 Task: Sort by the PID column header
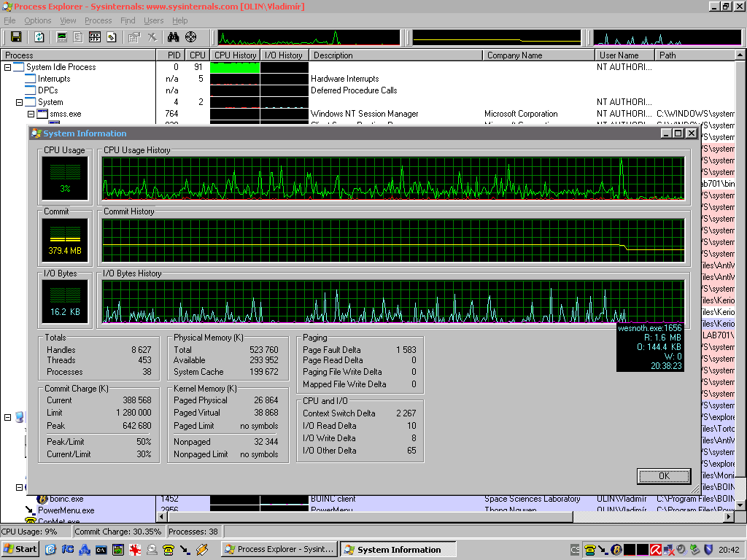point(170,55)
